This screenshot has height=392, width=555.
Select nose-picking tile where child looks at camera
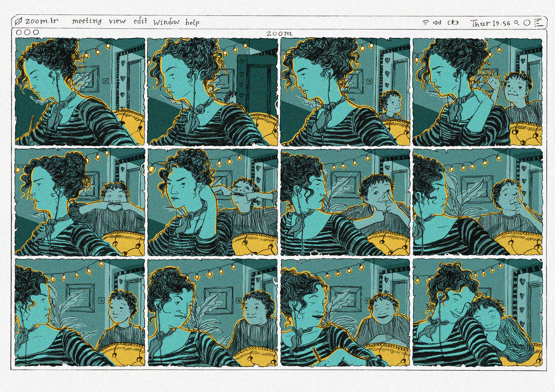[345, 202]
